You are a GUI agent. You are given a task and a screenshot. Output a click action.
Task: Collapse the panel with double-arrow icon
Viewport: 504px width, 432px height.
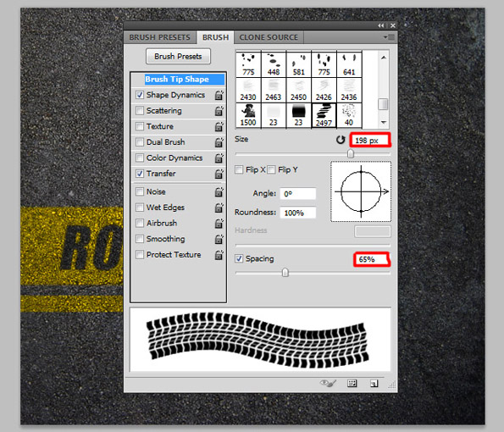click(381, 25)
